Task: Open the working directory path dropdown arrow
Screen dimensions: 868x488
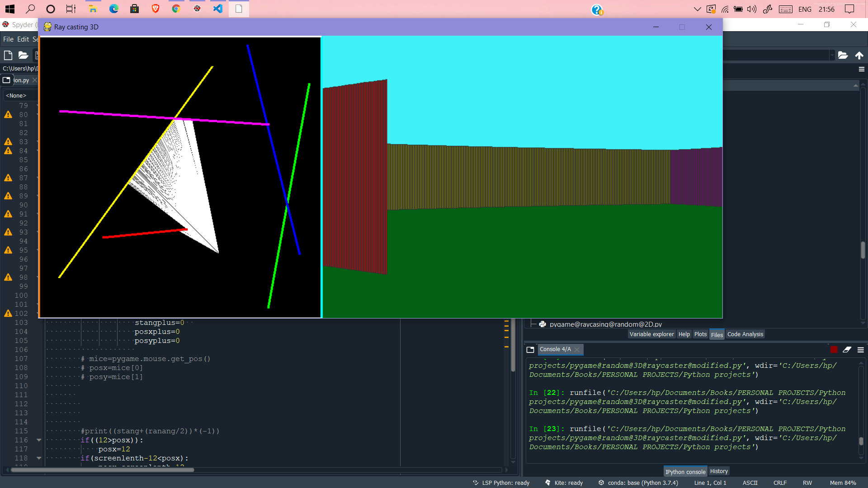Action: 832,55
